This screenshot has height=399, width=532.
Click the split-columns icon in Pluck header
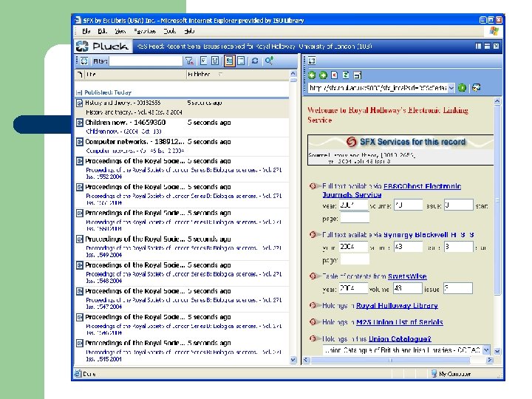click(478, 46)
